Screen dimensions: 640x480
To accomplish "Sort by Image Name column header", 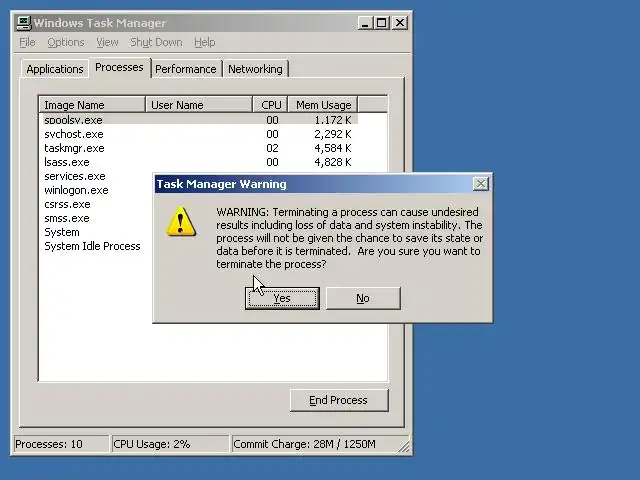I will pos(92,105).
